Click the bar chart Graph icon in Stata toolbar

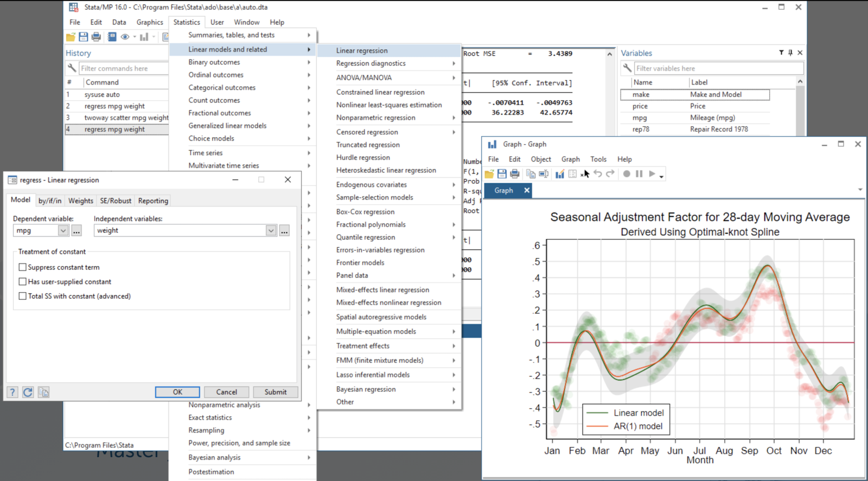pyautogui.click(x=144, y=37)
